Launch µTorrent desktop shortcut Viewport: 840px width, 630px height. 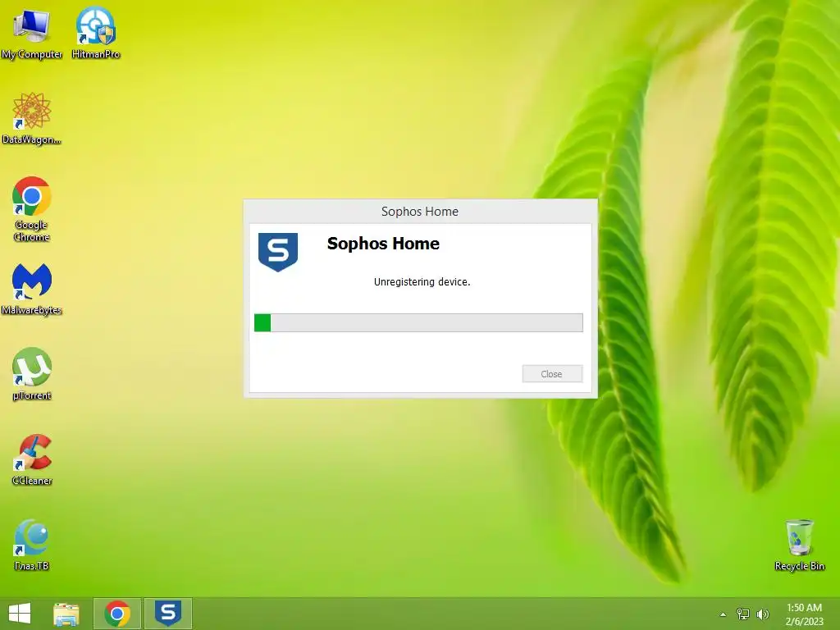click(32, 374)
